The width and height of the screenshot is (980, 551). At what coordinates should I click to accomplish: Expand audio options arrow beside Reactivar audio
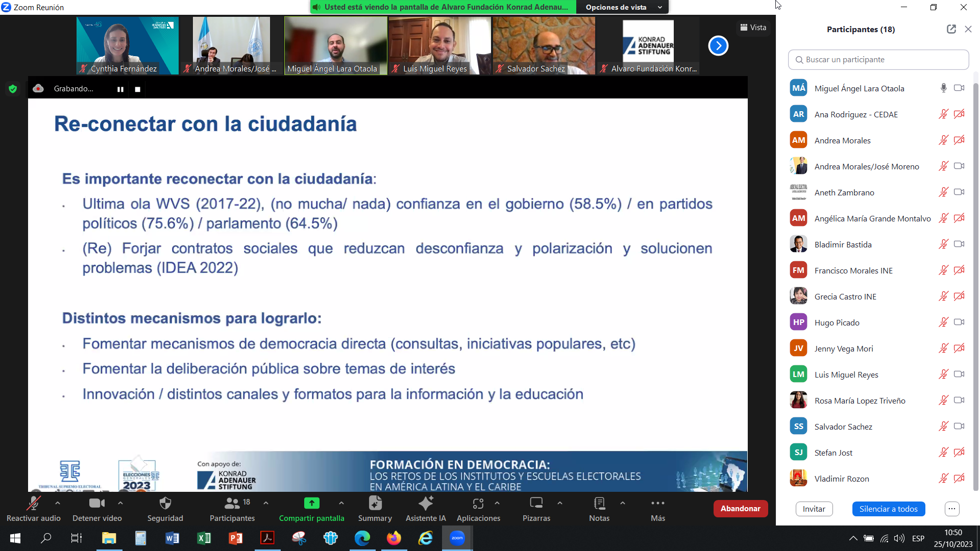pos(58,503)
